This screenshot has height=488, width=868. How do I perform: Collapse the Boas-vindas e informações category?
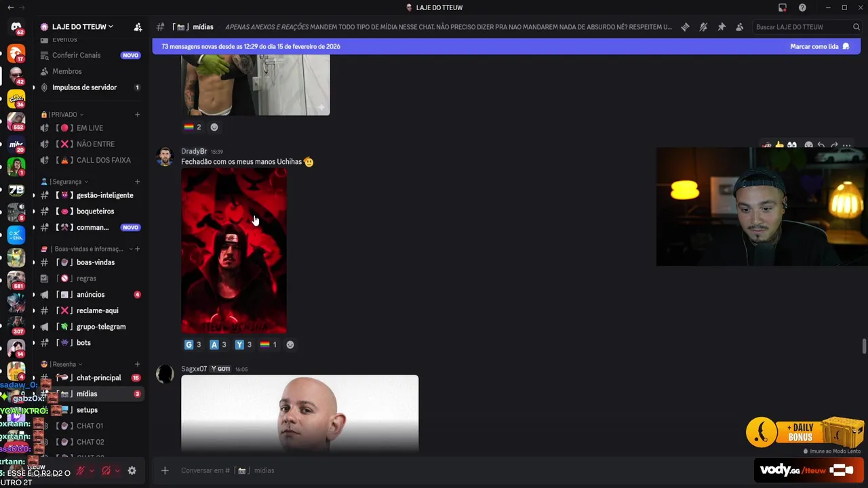click(86, 249)
